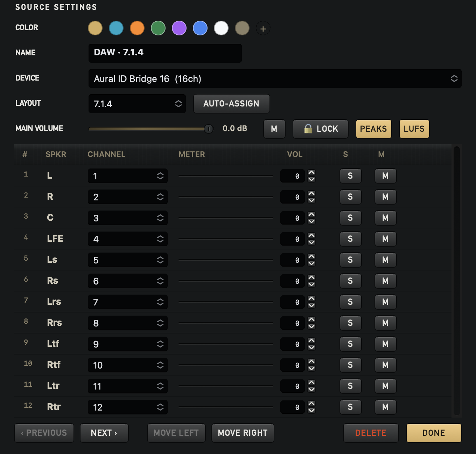This screenshot has height=454, width=476.
Task: Mute the Rrs speaker row
Action: pos(385,323)
